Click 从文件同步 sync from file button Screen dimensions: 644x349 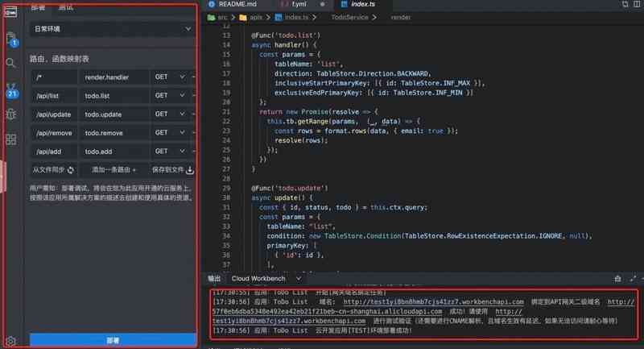click(53, 170)
